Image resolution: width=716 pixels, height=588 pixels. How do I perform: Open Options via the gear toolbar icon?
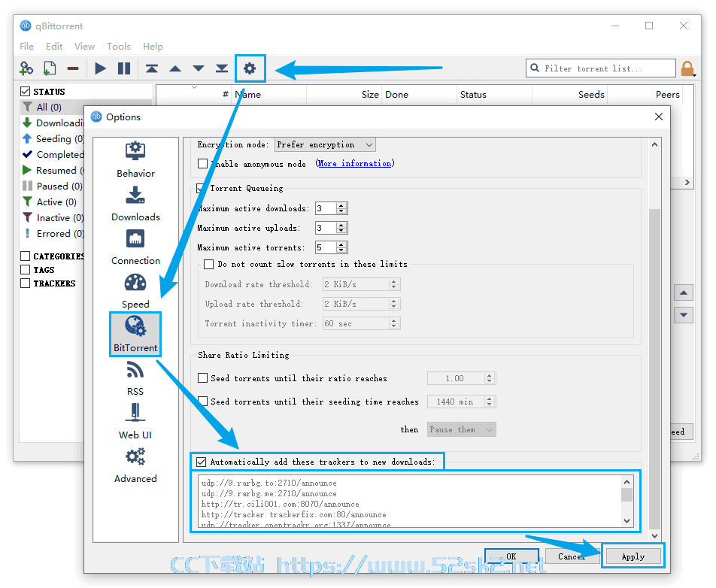(250, 68)
